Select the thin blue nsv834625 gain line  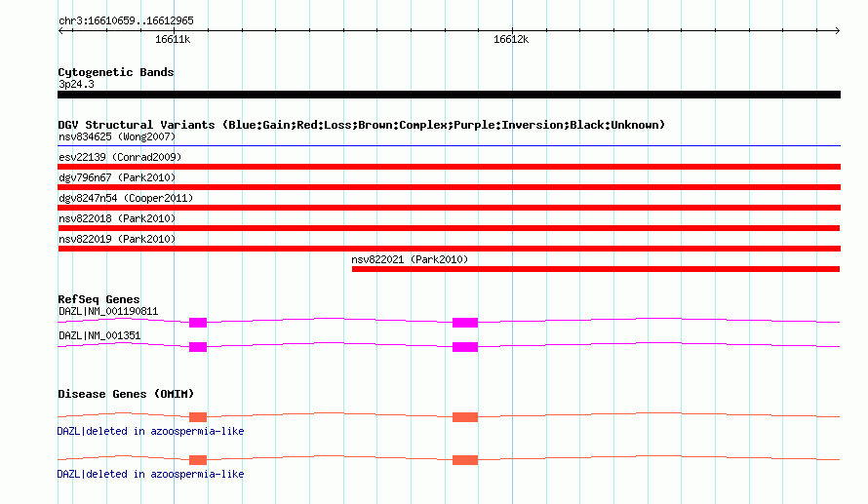pos(449,146)
